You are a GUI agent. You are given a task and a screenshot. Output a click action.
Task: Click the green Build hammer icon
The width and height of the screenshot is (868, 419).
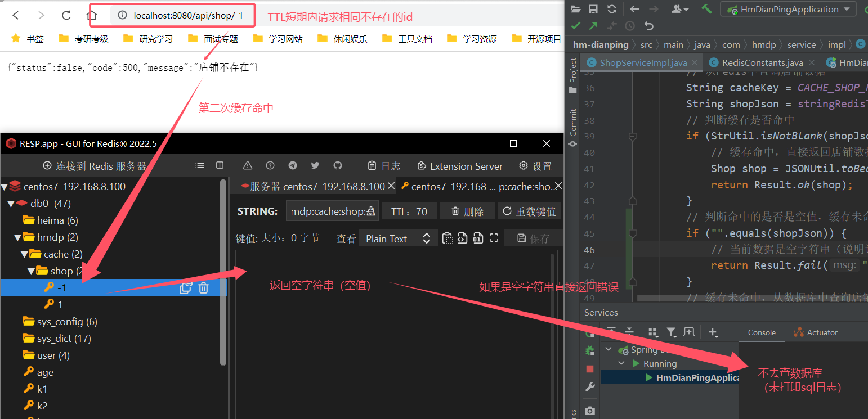click(706, 9)
